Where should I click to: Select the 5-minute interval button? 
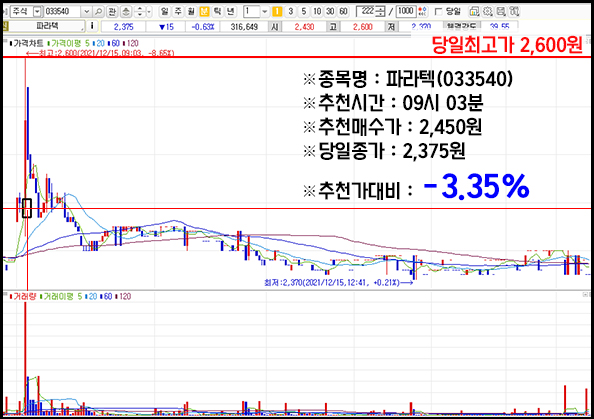[x=304, y=11]
